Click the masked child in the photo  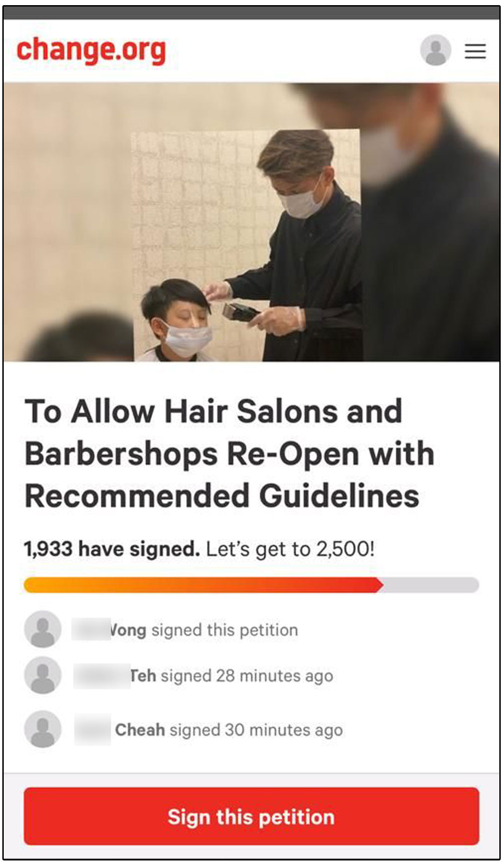point(177,321)
